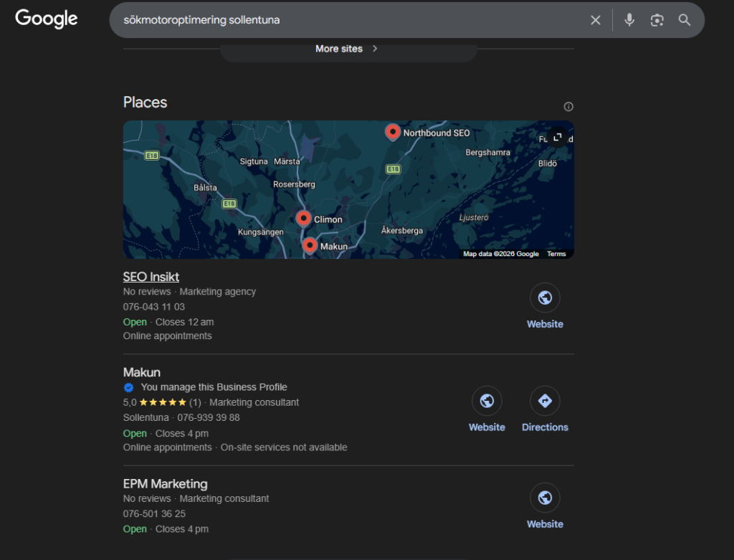Viewport: 734px width, 560px height.
Task: Select the Northbound SEO map pin
Action: coord(393,132)
